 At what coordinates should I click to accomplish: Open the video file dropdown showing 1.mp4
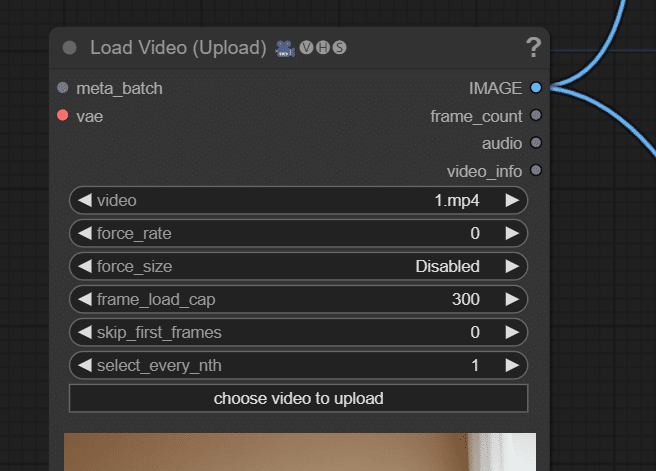coord(298,200)
